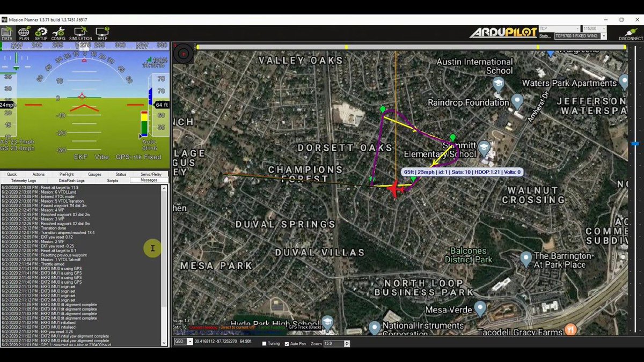Click National Instruments Corporation map pin

click(375, 327)
